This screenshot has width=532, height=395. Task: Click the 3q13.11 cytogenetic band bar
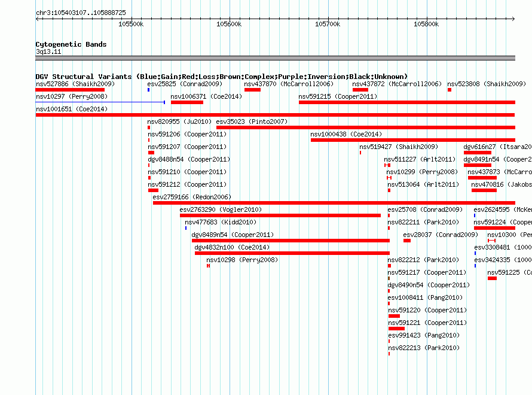[275, 58]
